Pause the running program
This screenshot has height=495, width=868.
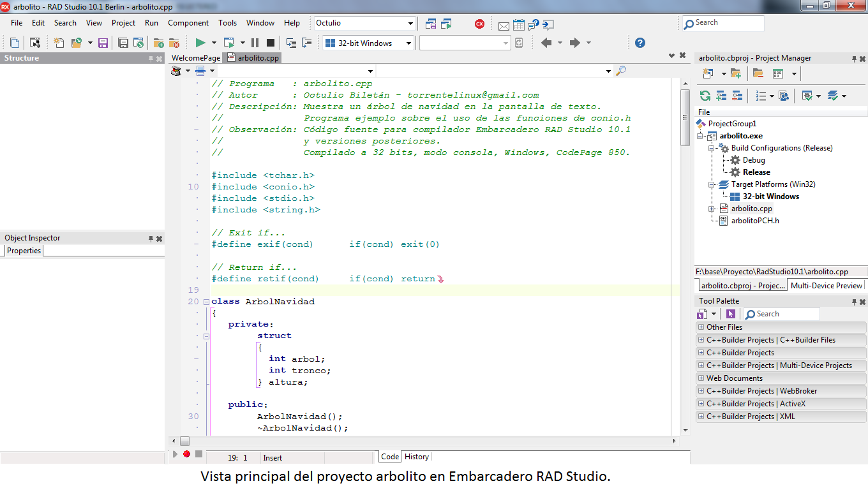tap(255, 43)
